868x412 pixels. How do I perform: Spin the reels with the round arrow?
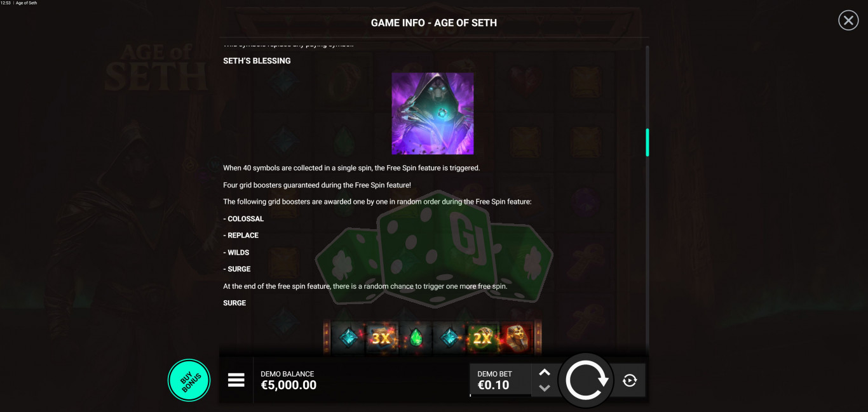click(x=586, y=380)
